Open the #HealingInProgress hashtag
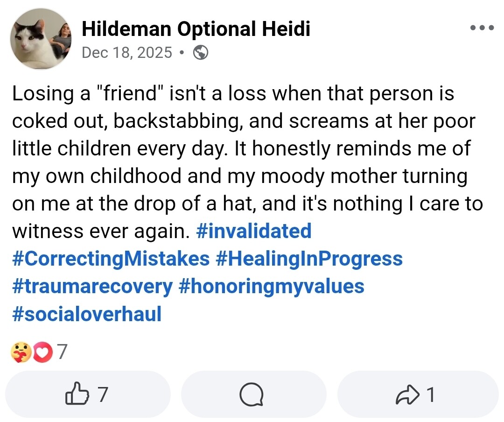The height and width of the screenshot is (422, 504). (x=309, y=258)
